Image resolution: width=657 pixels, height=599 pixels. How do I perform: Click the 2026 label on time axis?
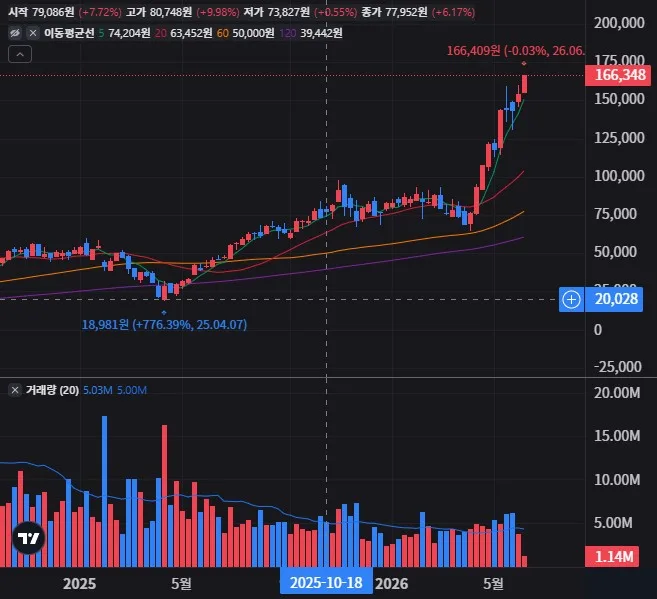point(391,584)
